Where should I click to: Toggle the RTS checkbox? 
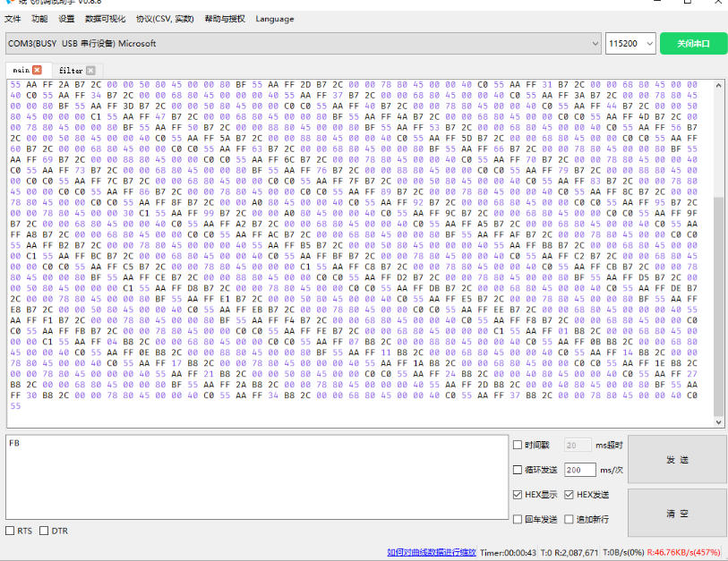click(x=11, y=531)
